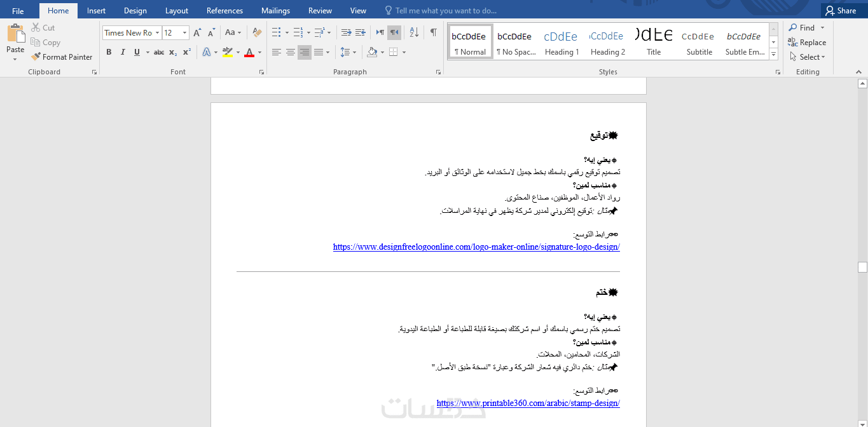
Task: Click the Share person icon
Action: 830,10
